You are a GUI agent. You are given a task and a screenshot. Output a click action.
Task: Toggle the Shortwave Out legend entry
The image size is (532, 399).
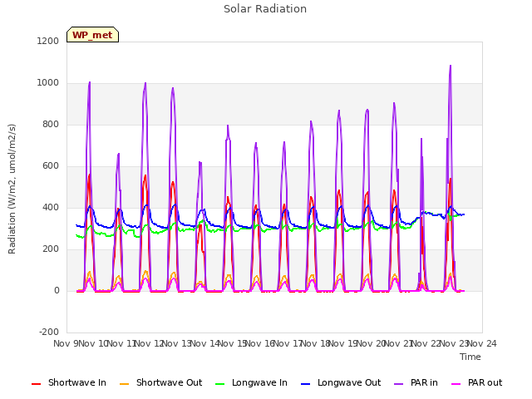pos(160,382)
